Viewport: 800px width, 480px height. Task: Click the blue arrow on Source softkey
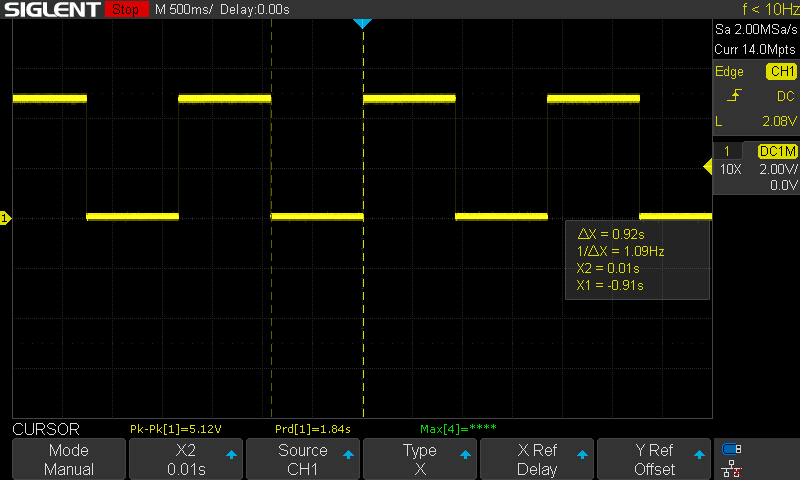click(x=348, y=454)
